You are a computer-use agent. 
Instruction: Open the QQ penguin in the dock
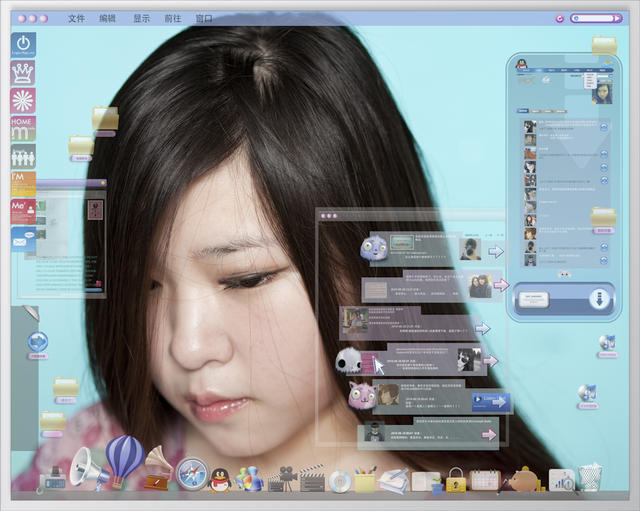[x=220, y=480]
